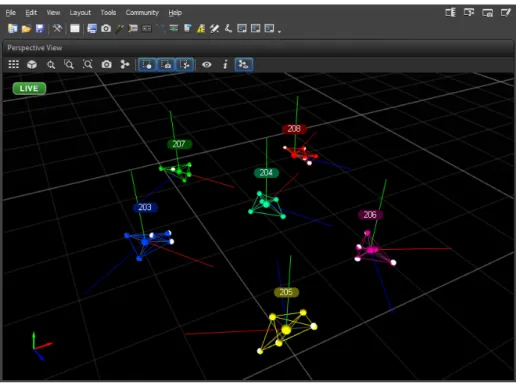Toggle the camera selection mode button

[x=166, y=64]
